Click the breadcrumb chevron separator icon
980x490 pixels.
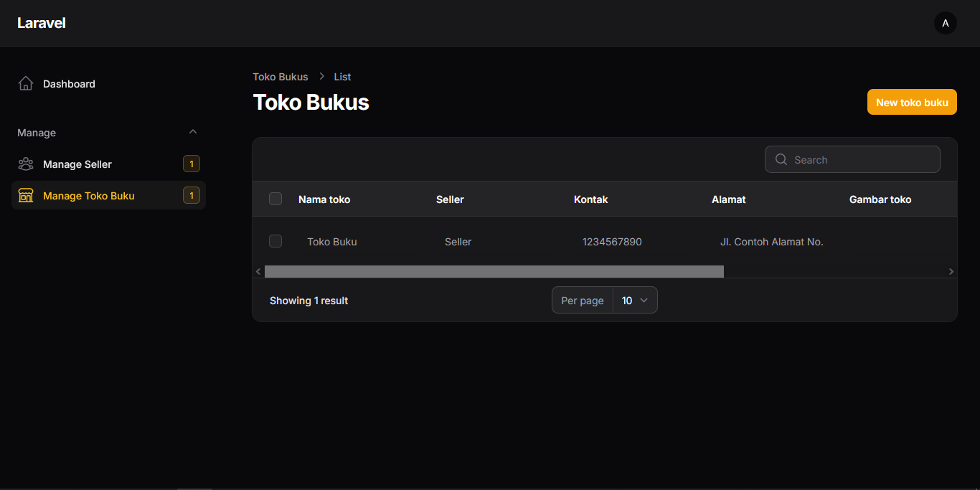coord(321,76)
